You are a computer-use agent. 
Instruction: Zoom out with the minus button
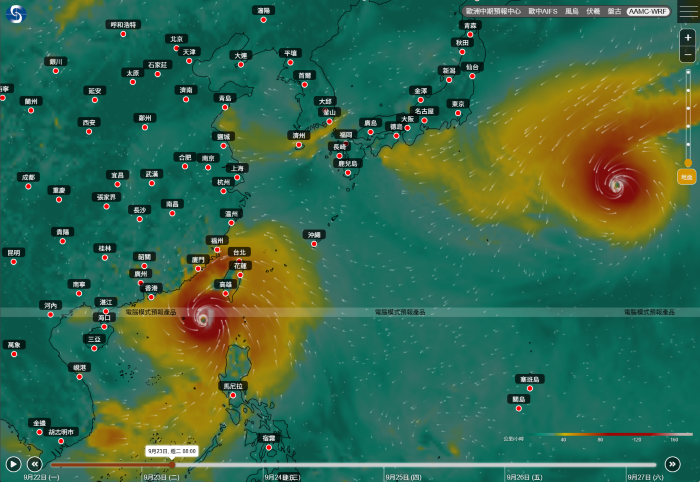(x=687, y=54)
